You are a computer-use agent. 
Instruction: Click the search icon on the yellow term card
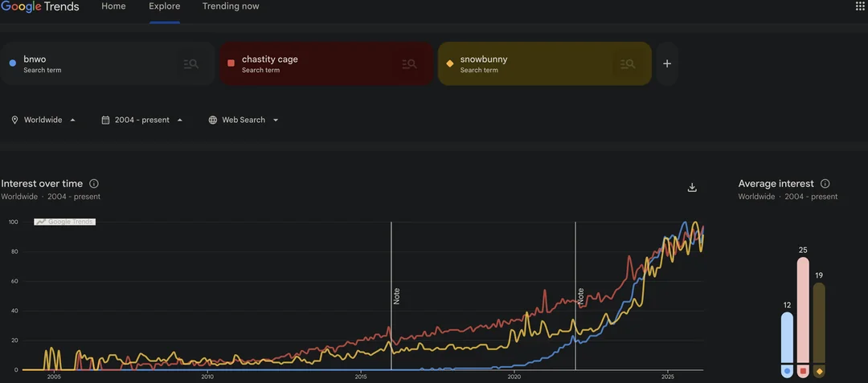coord(628,64)
